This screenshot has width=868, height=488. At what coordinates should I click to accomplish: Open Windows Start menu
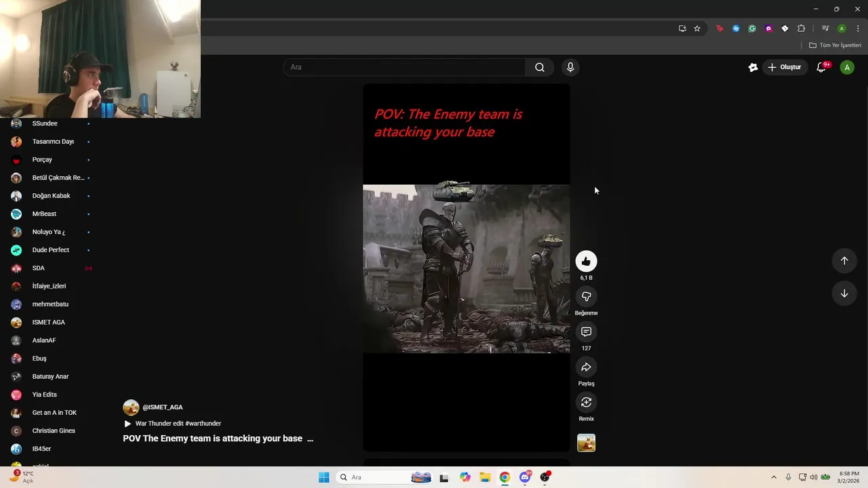point(324,477)
